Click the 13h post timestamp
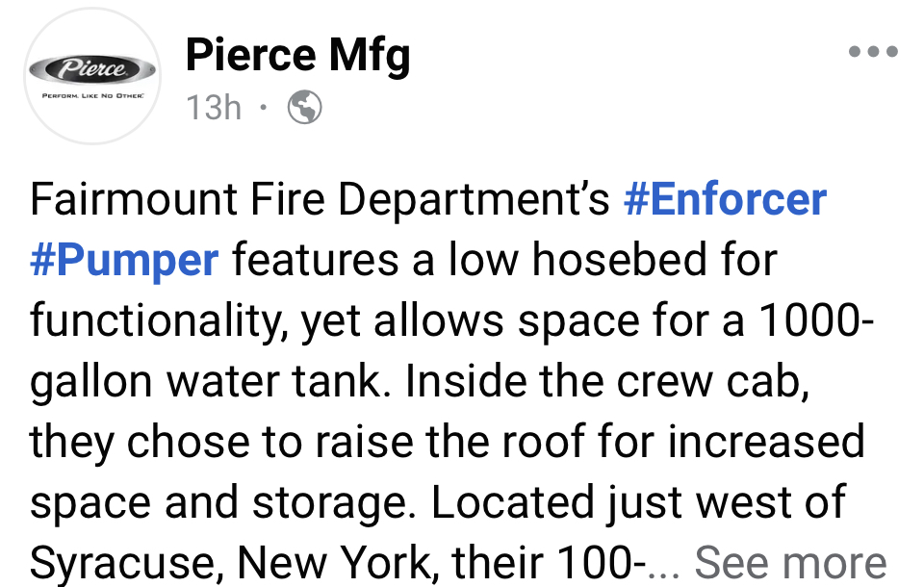This screenshot has width=924, height=587. (214, 107)
